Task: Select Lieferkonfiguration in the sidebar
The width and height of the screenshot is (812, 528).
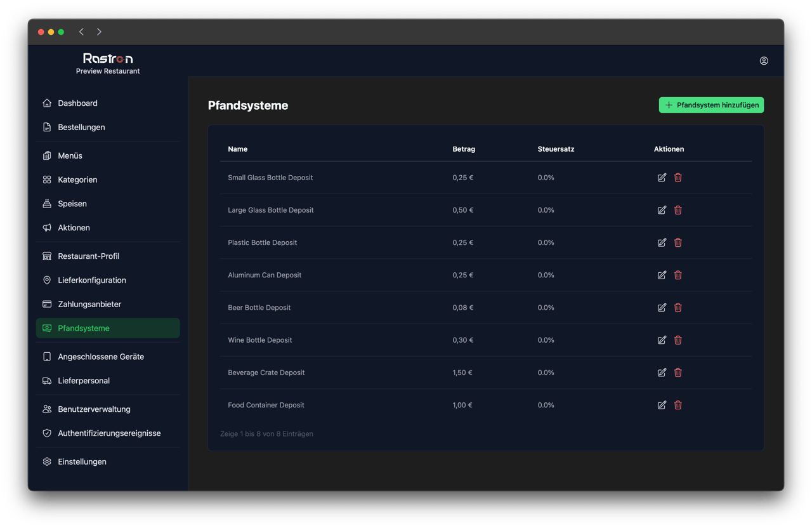Action: [x=91, y=280]
